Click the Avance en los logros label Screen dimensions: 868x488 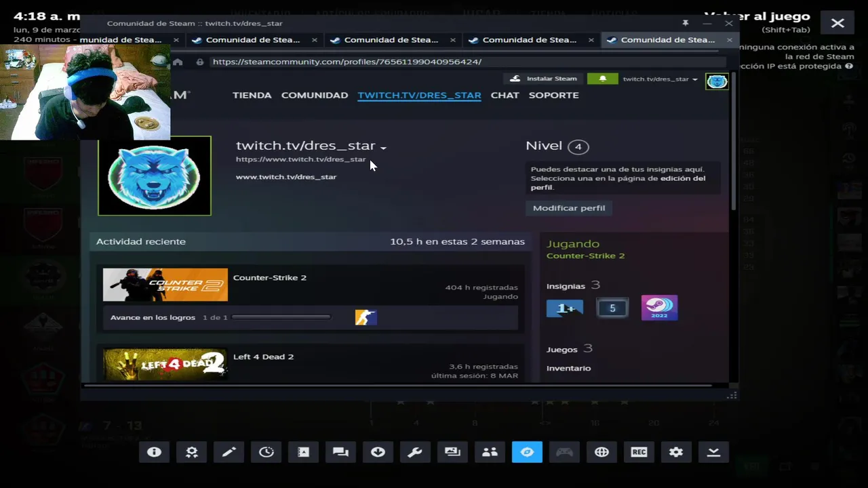(x=153, y=317)
